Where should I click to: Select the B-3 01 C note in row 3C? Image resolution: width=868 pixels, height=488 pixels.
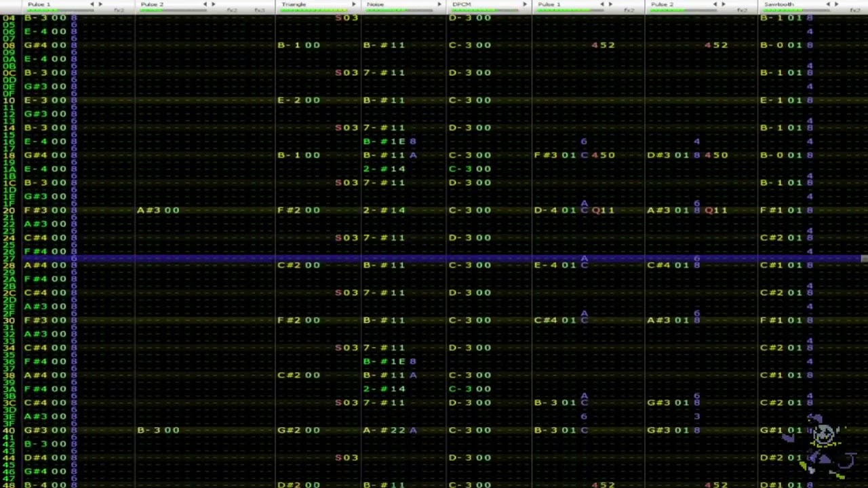(561, 403)
